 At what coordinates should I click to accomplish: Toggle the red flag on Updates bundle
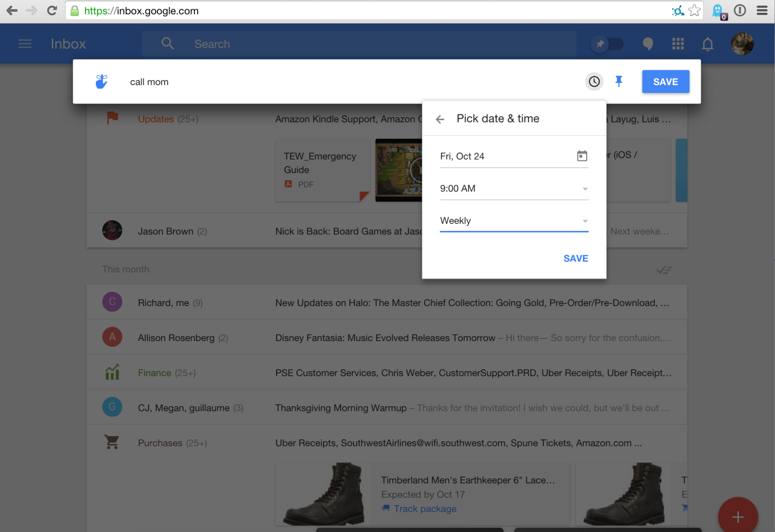[112, 118]
